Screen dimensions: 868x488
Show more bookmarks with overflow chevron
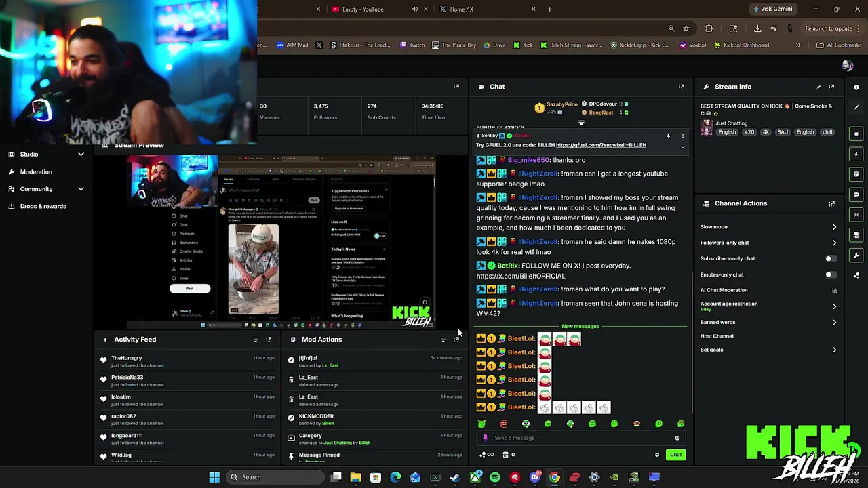click(798, 45)
